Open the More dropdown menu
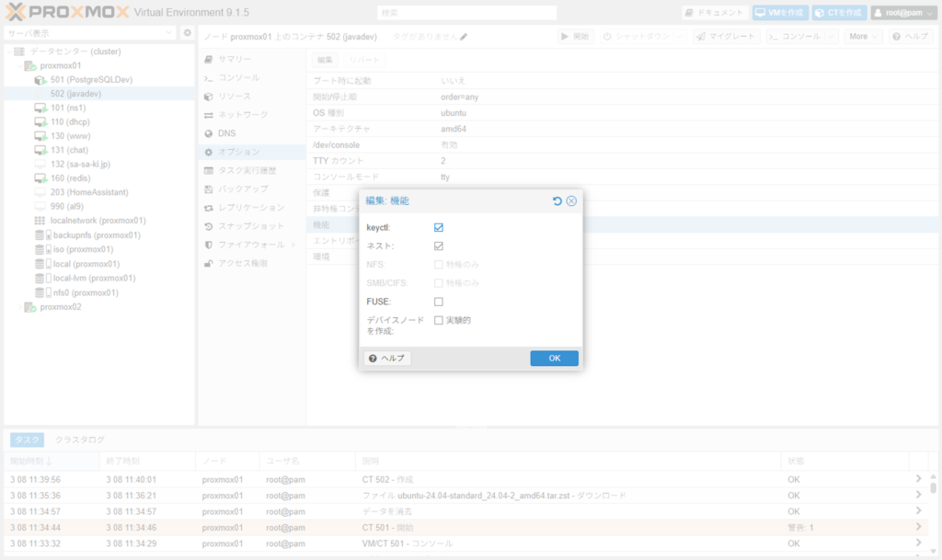The image size is (942, 560). point(862,37)
